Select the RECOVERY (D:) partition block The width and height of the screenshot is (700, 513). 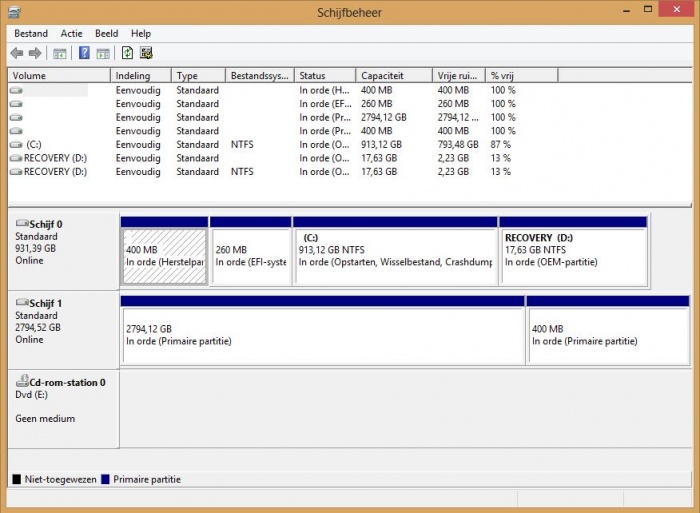(x=573, y=255)
